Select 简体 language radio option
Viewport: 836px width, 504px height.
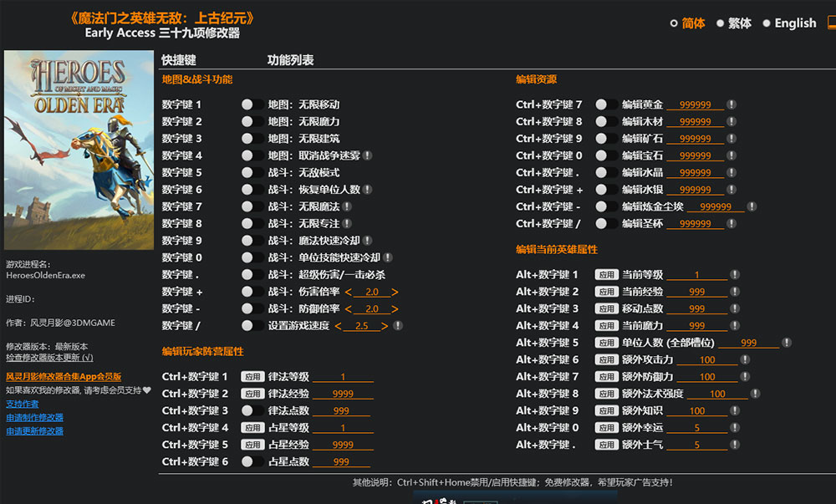pyautogui.click(x=687, y=23)
